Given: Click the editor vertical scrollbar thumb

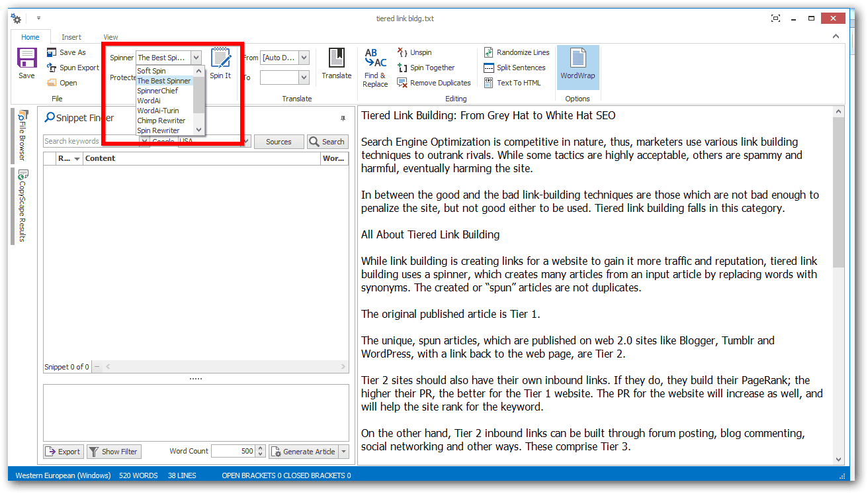Looking at the screenshot, I should 839,193.
